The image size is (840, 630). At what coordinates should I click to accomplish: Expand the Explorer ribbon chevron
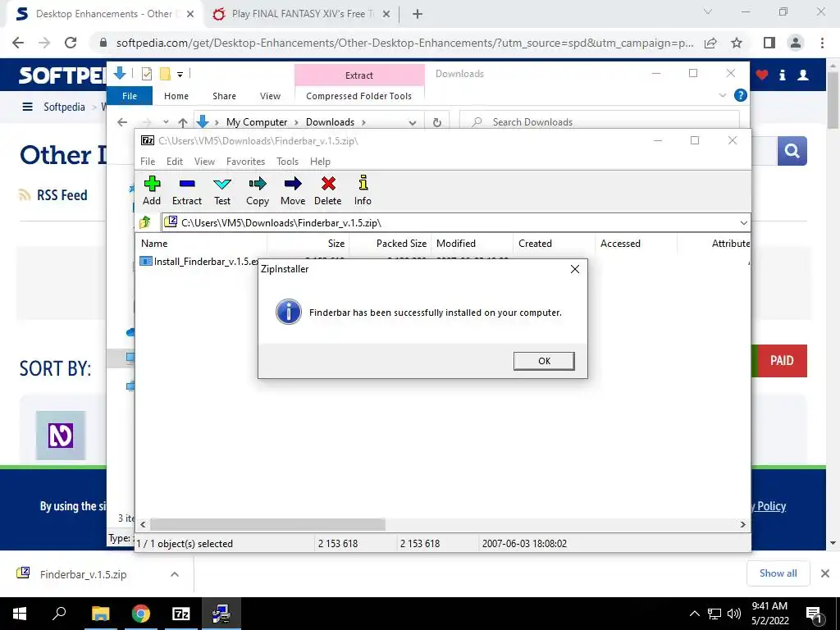point(722,95)
